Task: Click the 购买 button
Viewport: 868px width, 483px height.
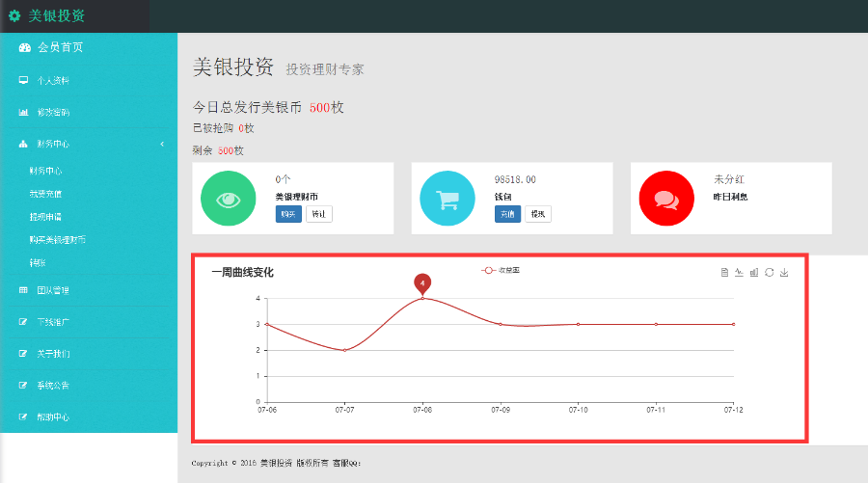Action: point(288,214)
